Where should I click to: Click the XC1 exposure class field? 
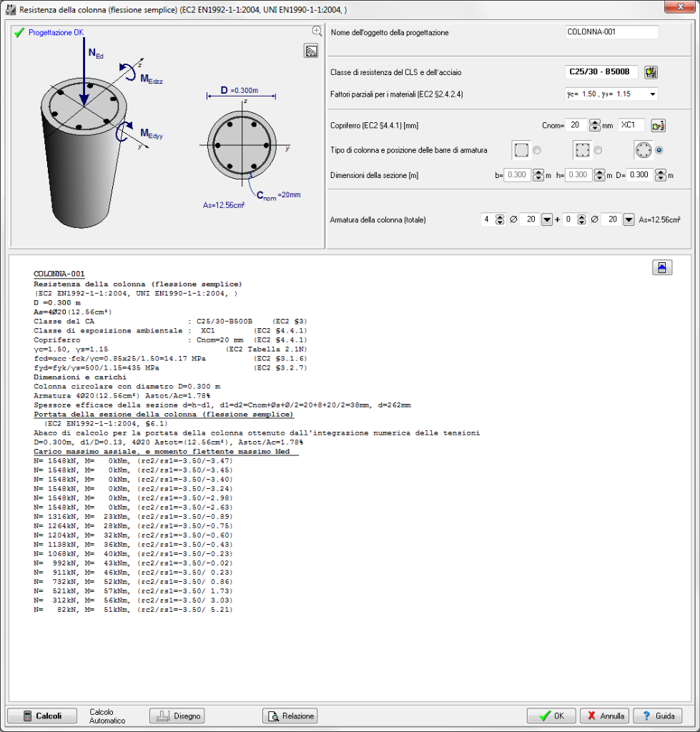[x=631, y=126]
